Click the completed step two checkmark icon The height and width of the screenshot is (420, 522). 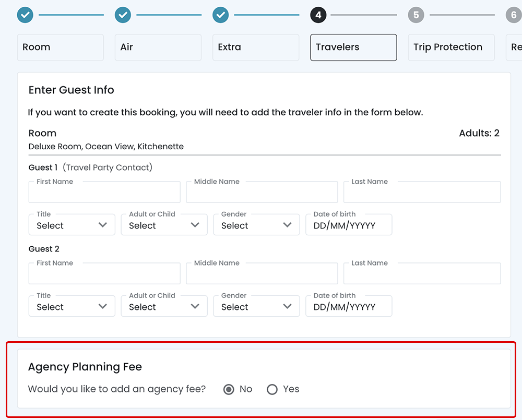click(x=123, y=15)
